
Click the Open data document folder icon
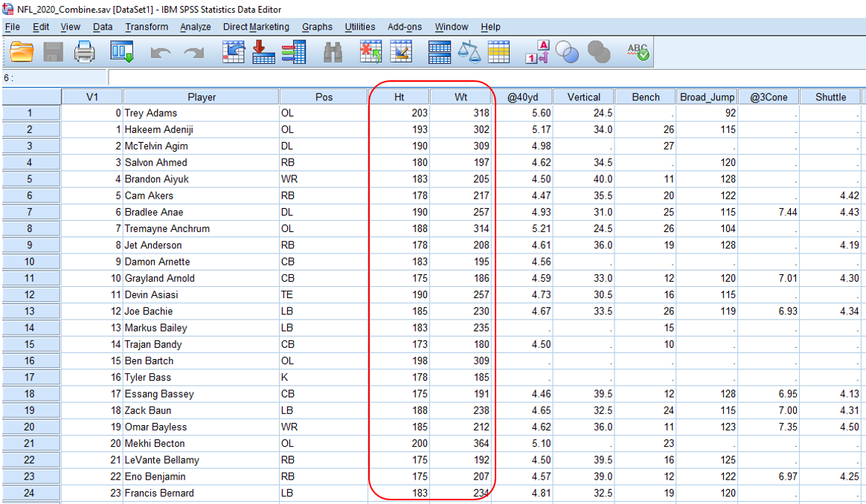22,52
